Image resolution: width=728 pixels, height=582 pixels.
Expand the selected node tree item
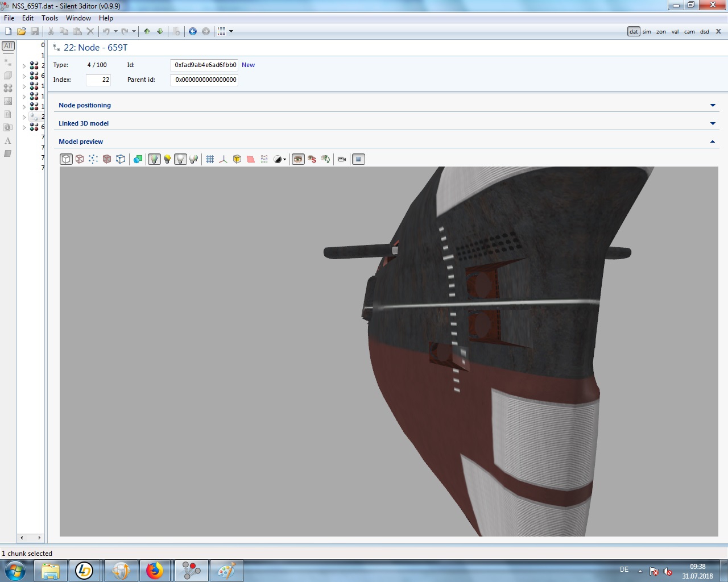[24, 117]
